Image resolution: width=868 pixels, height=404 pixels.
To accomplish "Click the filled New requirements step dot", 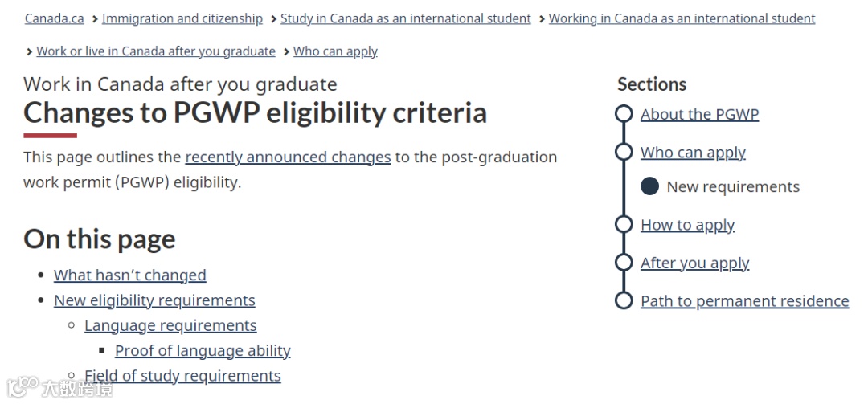I will tap(649, 186).
